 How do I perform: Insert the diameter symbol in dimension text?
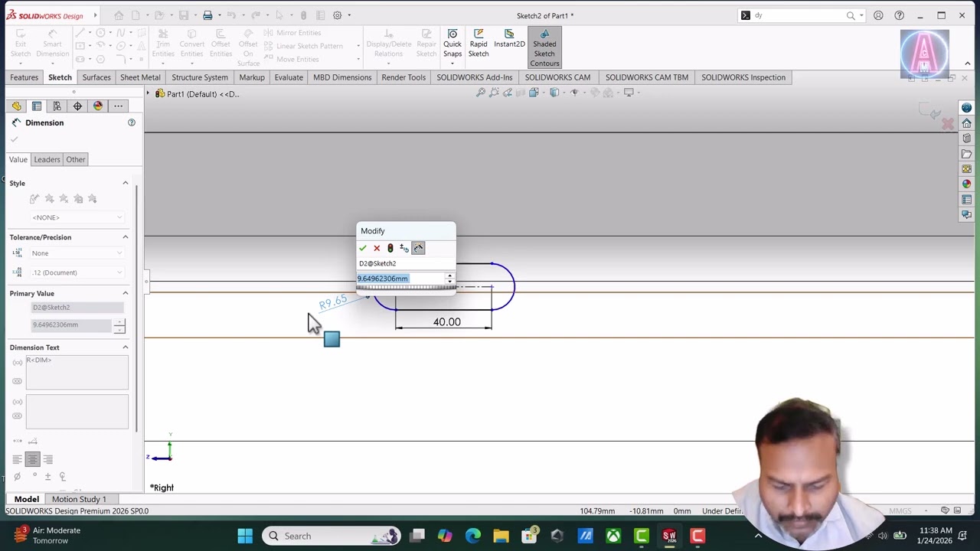pyautogui.click(x=17, y=477)
